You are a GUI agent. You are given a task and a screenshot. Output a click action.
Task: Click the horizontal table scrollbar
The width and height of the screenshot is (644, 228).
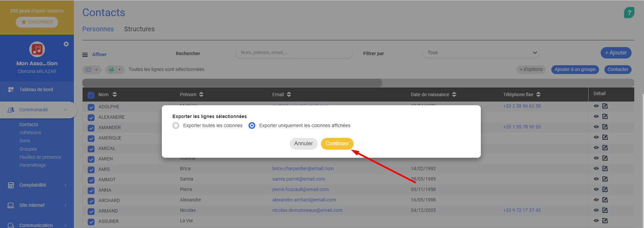click(232, 83)
